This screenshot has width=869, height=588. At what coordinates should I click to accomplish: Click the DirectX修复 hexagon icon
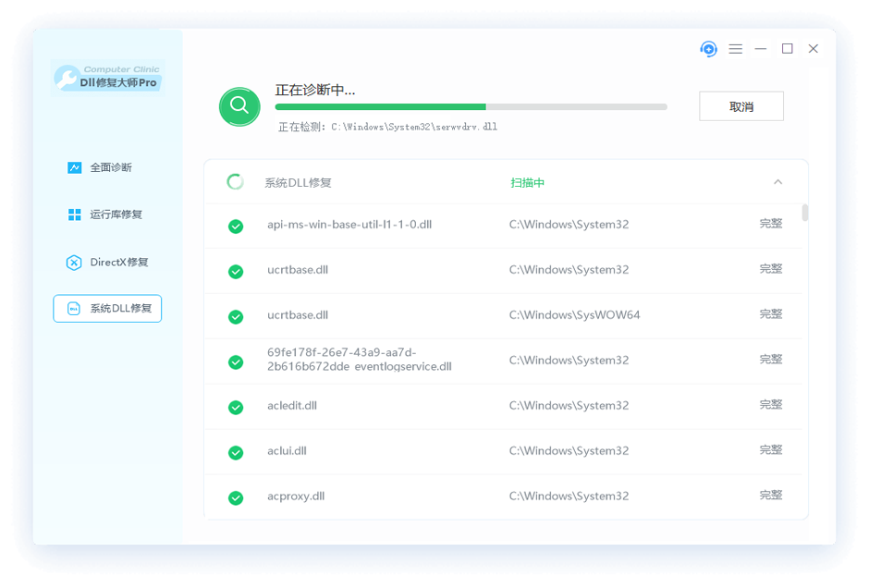(74, 263)
